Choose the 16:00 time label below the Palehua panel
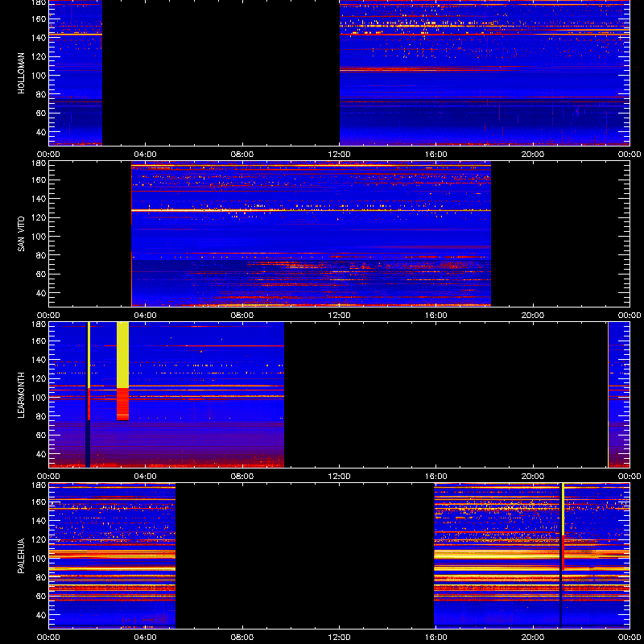The image size is (644, 644). (436, 638)
